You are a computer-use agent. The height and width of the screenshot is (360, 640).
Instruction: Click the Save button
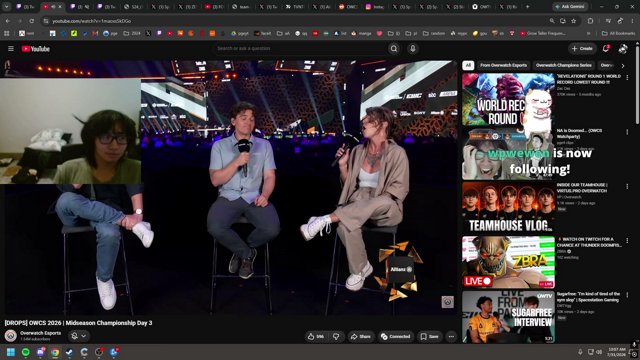pyautogui.click(x=429, y=336)
